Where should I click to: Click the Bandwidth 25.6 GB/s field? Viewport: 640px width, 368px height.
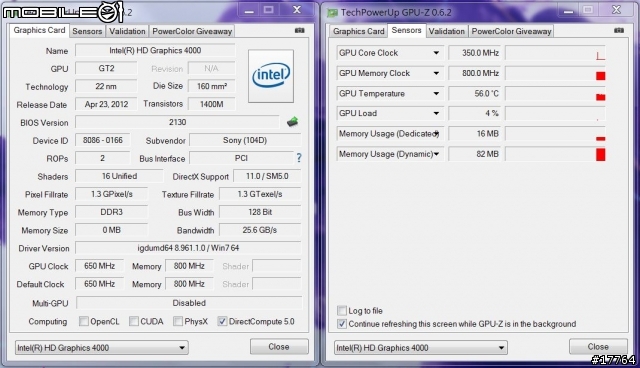click(x=260, y=230)
